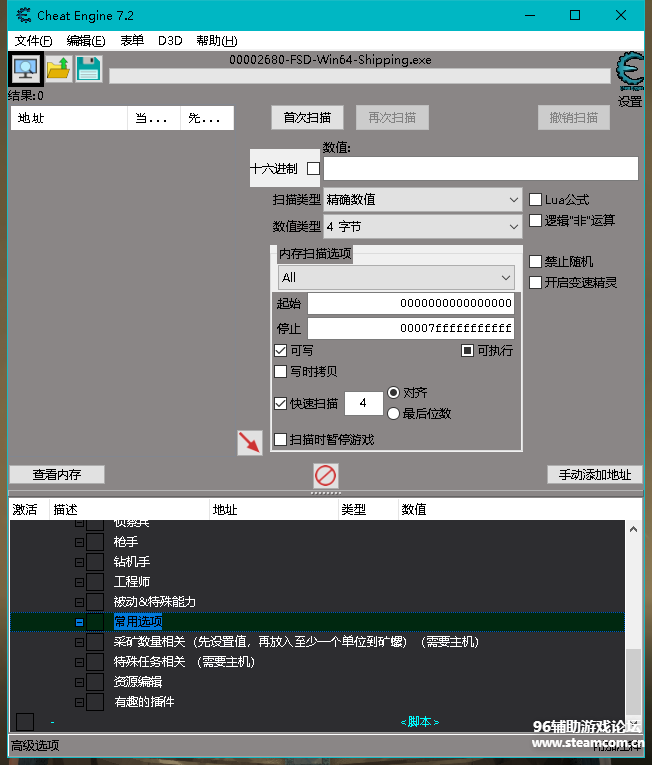Activate the 资源编辑 entry checkbox
This screenshot has width=652, height=765.
pyautogui.click(x=95, y=682)
